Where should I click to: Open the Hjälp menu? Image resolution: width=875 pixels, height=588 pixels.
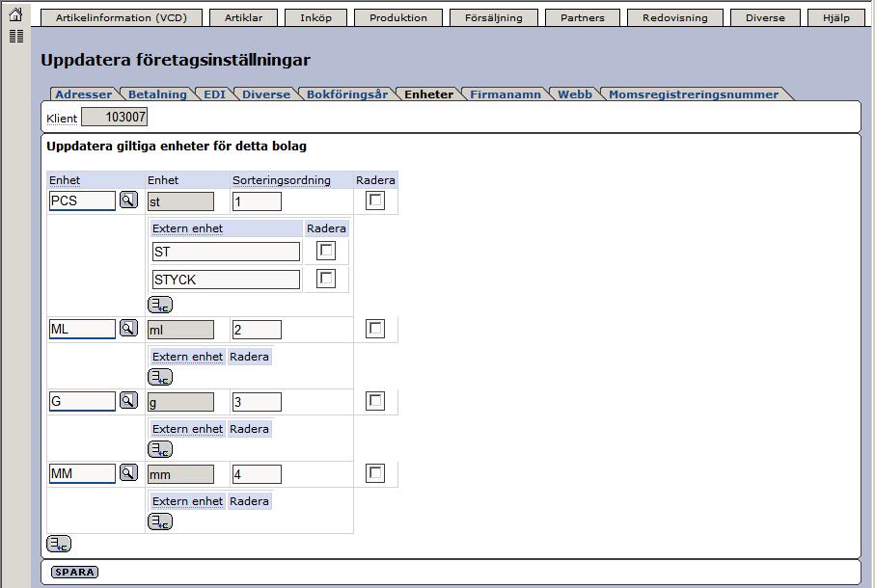pos(836,18)
